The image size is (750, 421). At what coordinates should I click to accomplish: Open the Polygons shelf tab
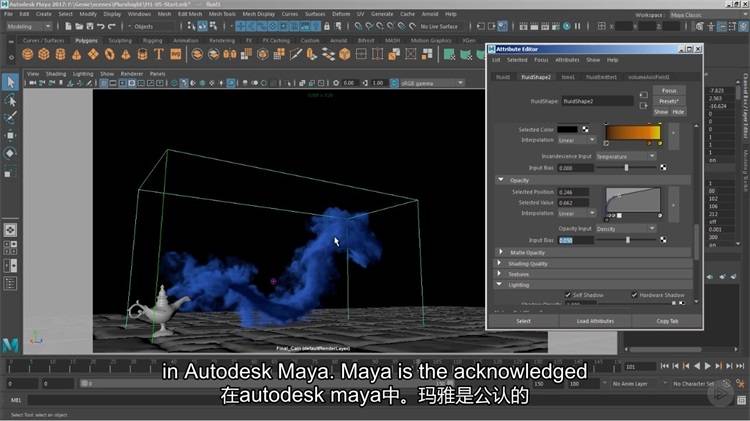(87, 41)
